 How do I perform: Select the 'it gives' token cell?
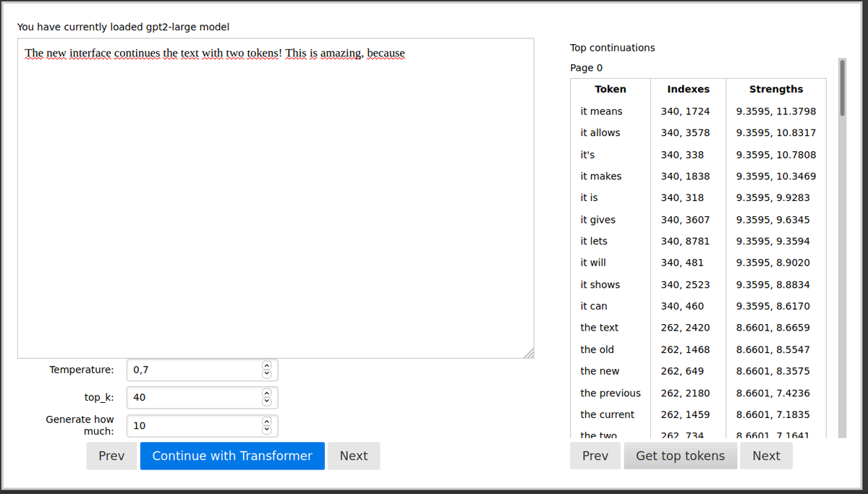(610, 220)
